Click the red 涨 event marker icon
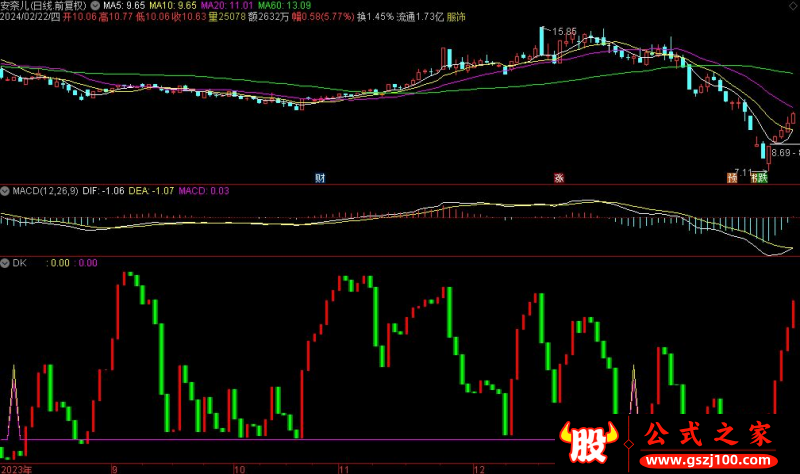Viewport: 800px width, 474px height. tap(559, 178)
